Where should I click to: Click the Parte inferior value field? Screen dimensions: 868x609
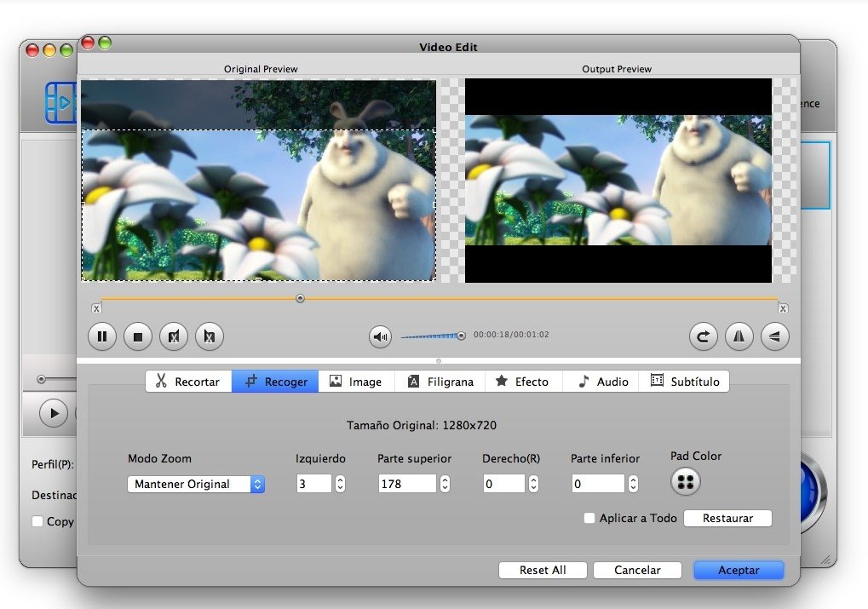click(598, 484)
